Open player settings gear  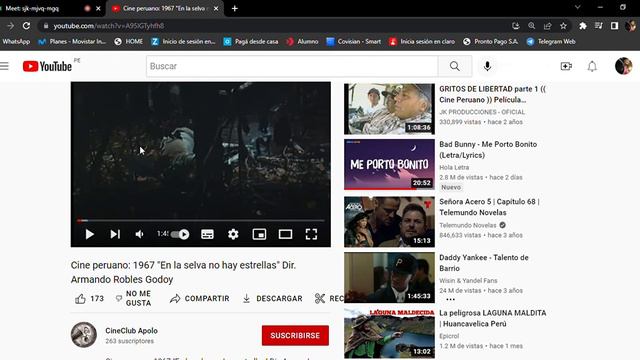[233, 234]
